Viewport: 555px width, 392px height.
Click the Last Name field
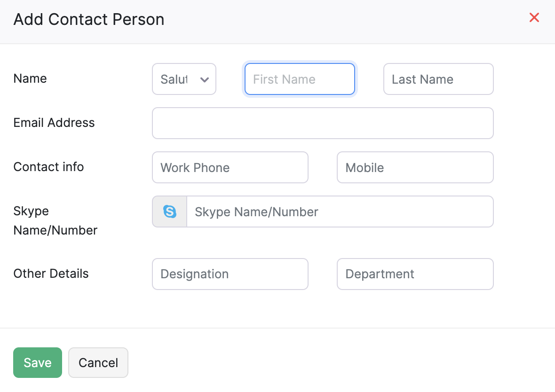pos(438,79)
